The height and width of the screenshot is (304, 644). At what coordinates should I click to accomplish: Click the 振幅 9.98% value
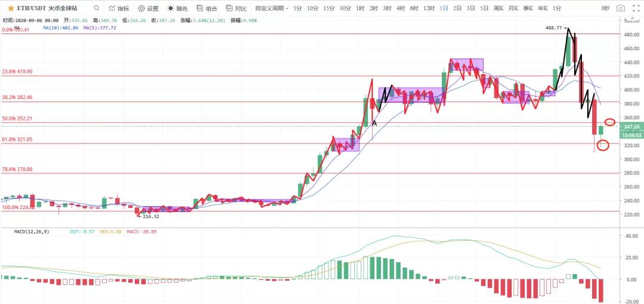point(243,20)
